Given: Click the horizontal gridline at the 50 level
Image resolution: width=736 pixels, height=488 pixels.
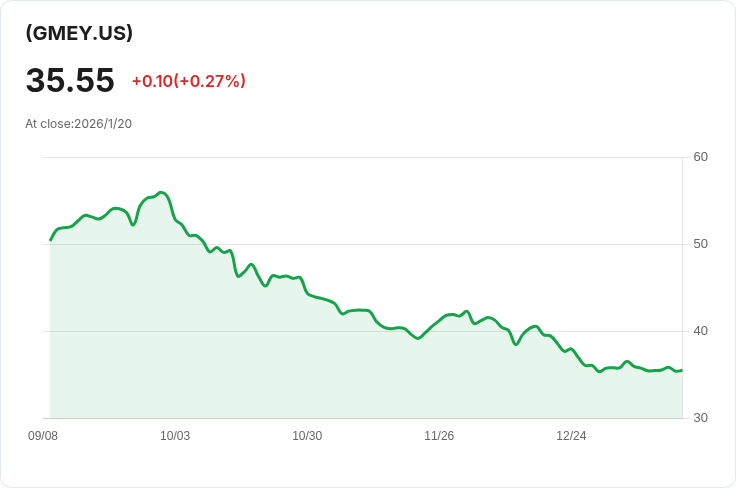Looking at the screenshot, I should click(x=400, y=244).
